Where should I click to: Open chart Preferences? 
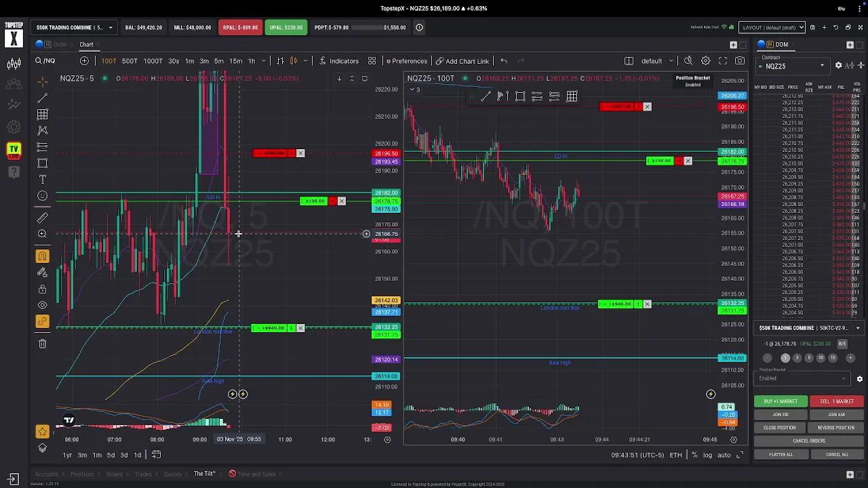click(x=406, y=61)
